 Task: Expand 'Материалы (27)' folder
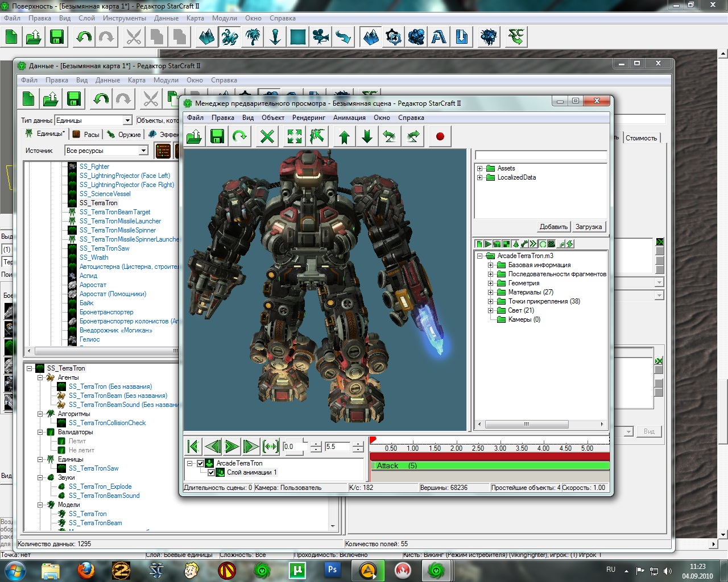[491, 292]
